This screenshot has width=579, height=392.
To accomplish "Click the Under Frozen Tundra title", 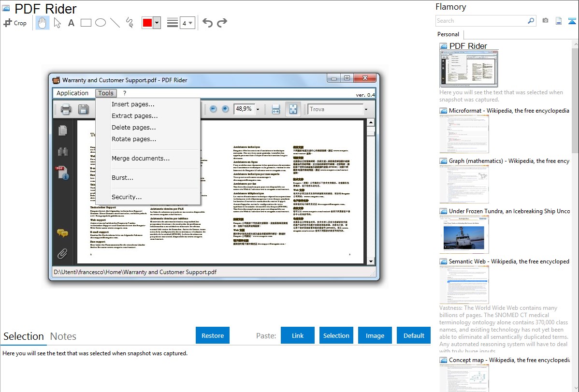I will [x=509, y=211].
